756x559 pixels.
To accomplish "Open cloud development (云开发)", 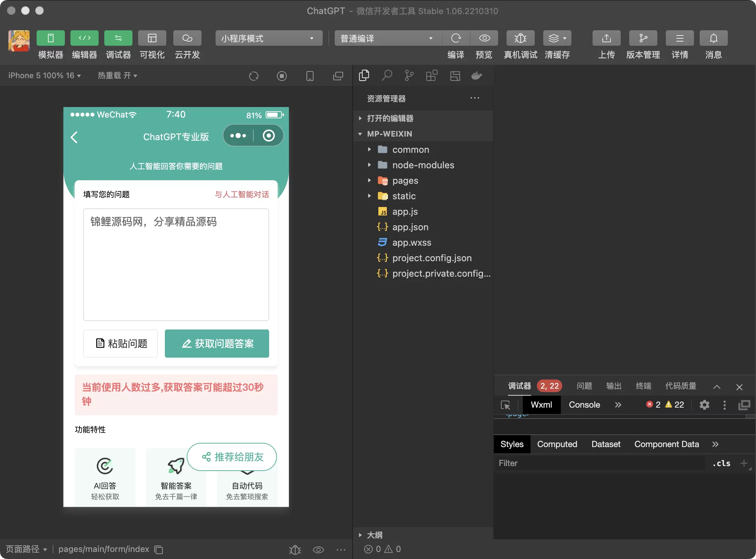I will 187,38.
